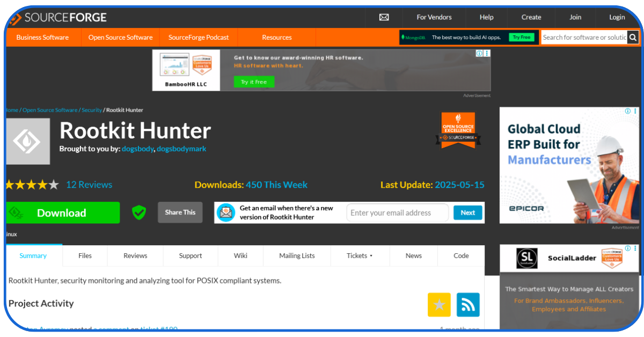Open the 12 Reviews link
The width and height of the screenshot is (644, 337).
coord(89,185)
